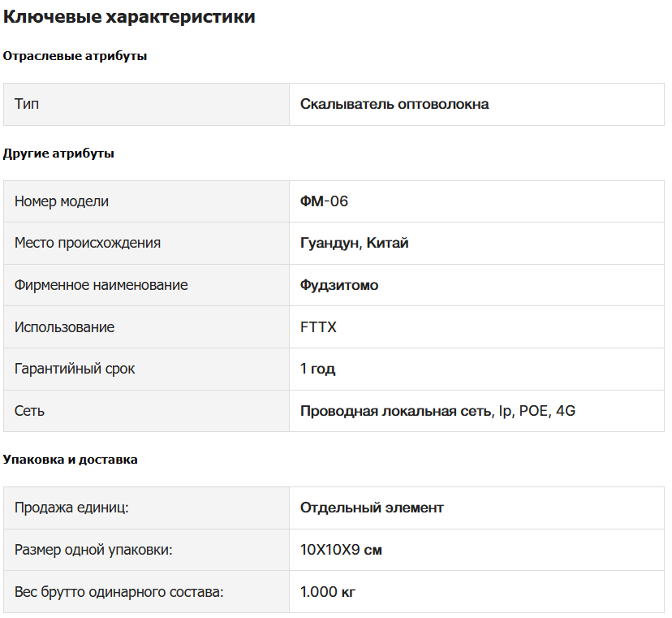Select the model number value "ФМ-06"
The image size is (672, 618).
[x=324, y=201]
